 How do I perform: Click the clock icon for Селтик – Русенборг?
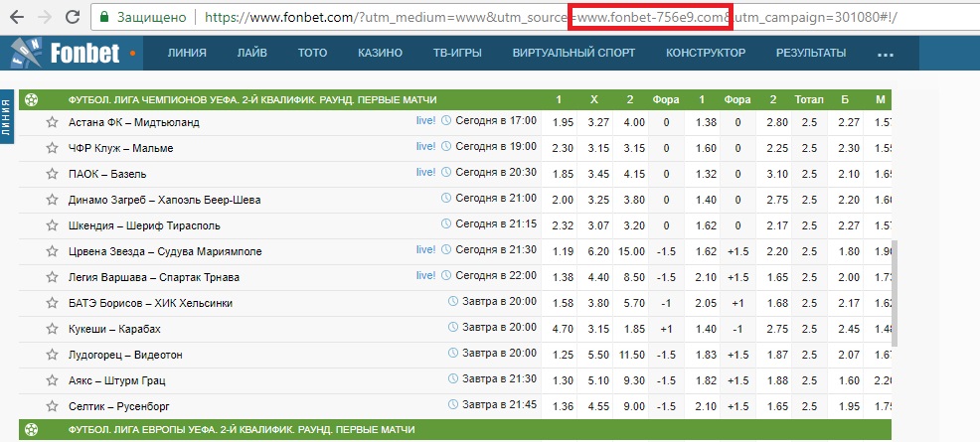coord(453,404)
